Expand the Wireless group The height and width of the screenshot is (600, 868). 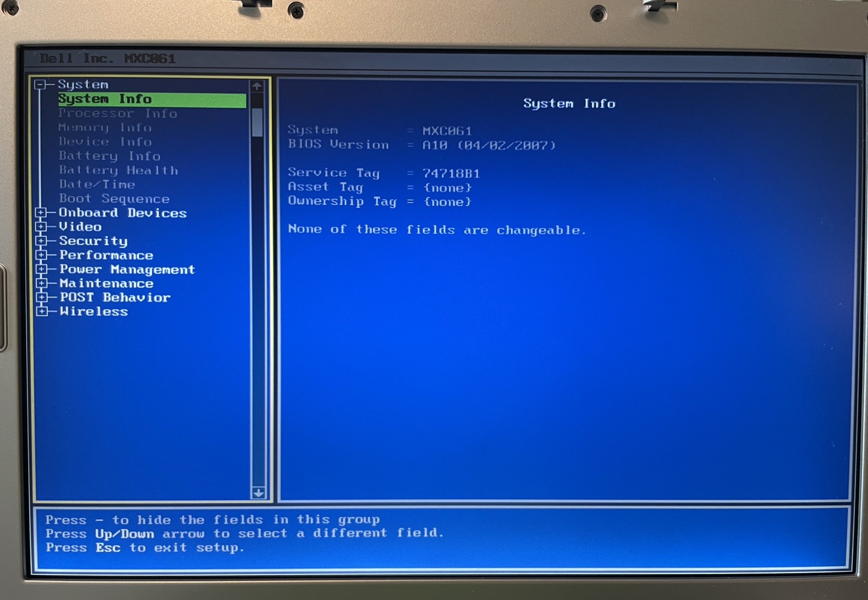pyautogui.click(x=41, y=311)
